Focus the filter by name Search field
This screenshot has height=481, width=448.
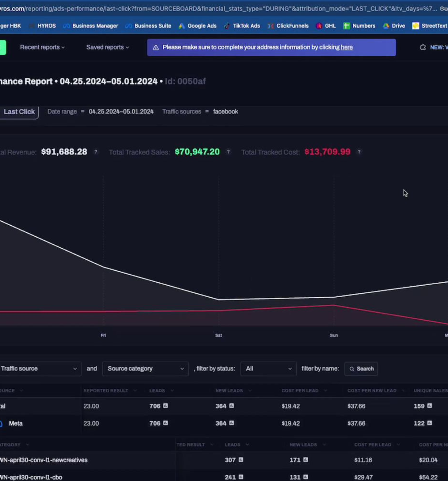361,369
